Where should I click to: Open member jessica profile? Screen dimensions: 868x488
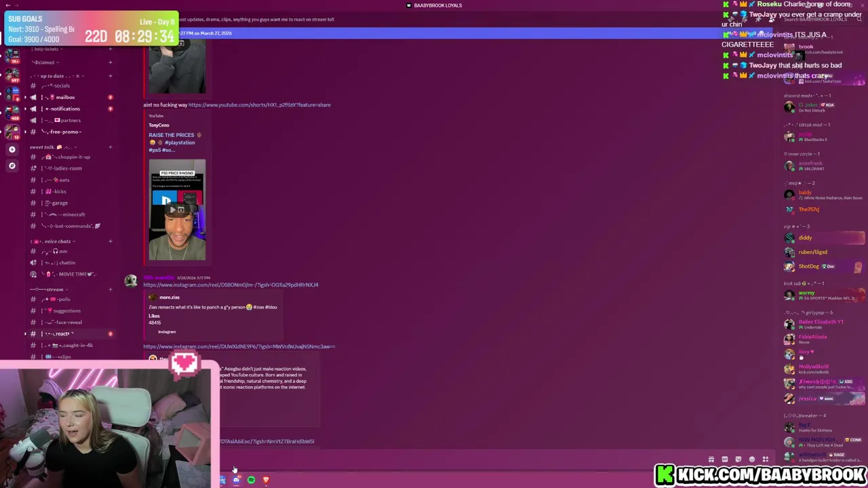point(824,399)
